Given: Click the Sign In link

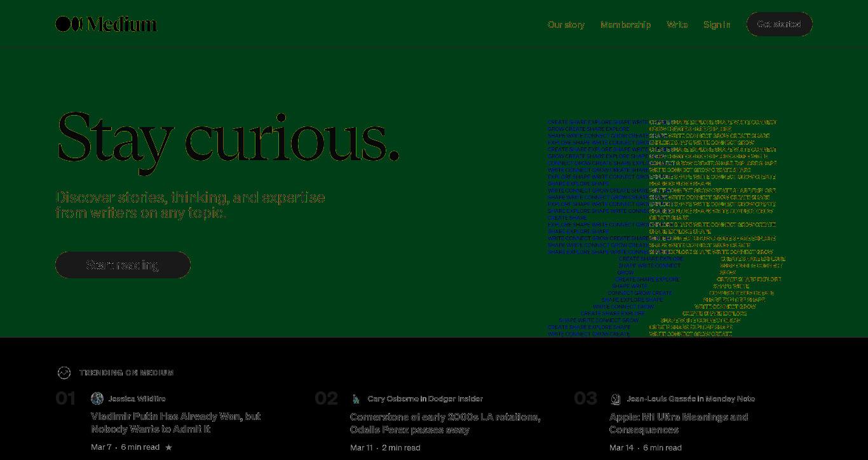Looking at the screenshot, I should pyautogui.click(x=717, y=24).
